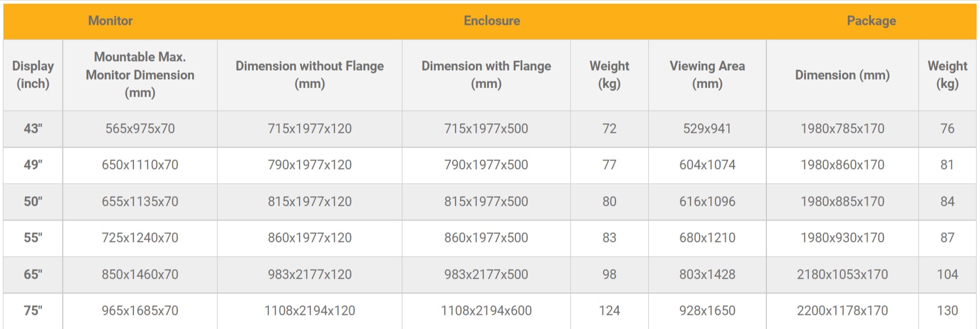Viewport: 980px width, 329px height.
Task: Click the 790x1977x120 cell
Action: point(309,165)
